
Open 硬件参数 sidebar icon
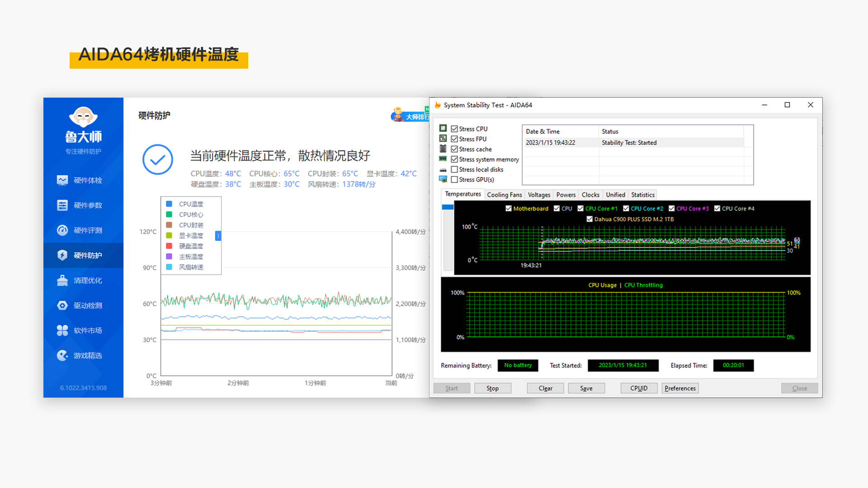62,205
